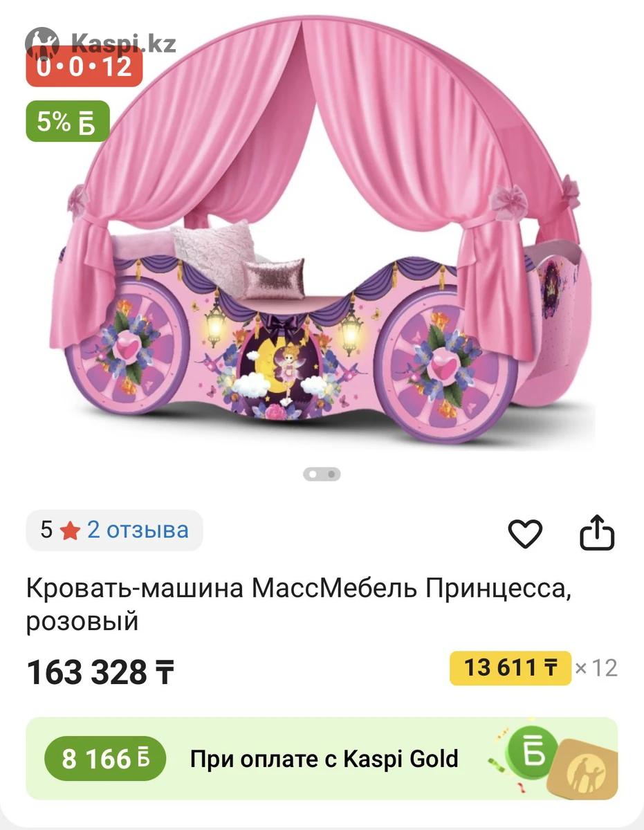Add product to favorites with heart icon

[525, 534]
